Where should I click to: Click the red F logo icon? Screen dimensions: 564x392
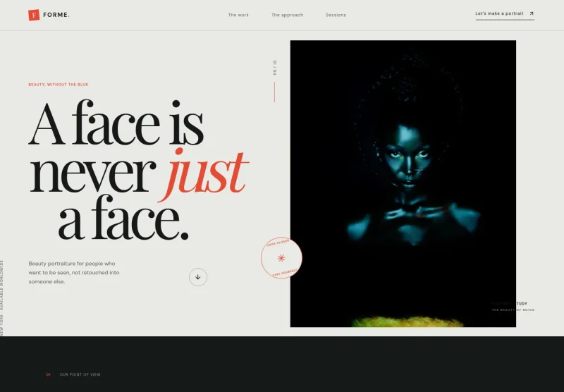(x=34, y=15)
